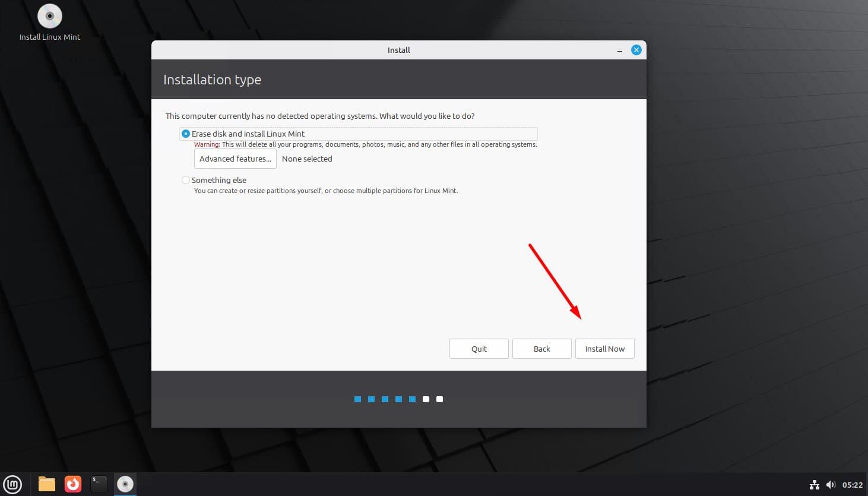Click the volume speaker tray icon
Image resolution: width=868 pixels, height=496 pixels.
(x=831, y=485)
